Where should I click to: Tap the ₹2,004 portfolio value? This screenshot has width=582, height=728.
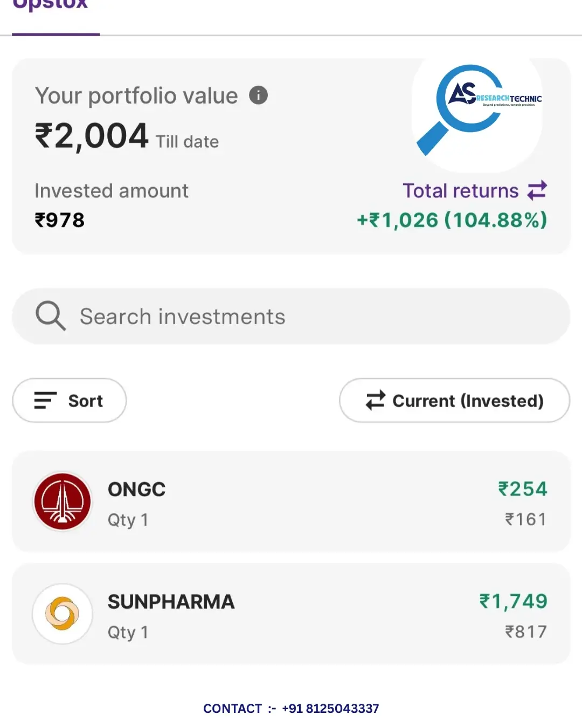92,135
